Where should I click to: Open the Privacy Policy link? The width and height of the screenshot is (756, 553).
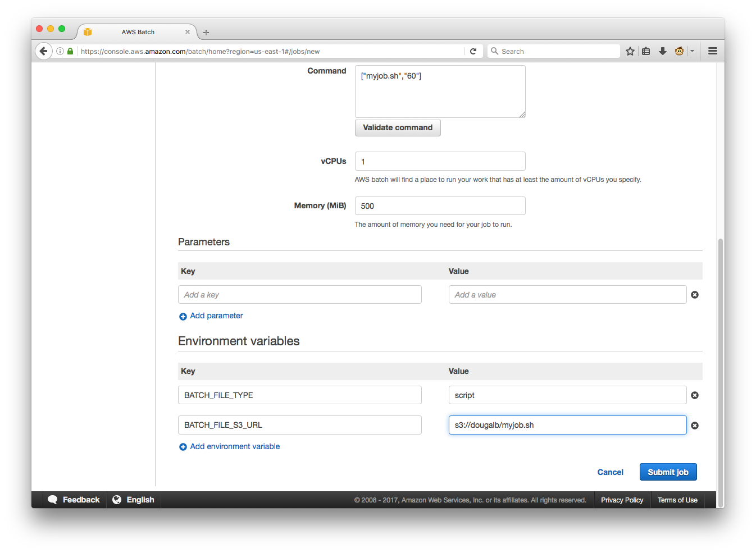(x=622, y=500)
